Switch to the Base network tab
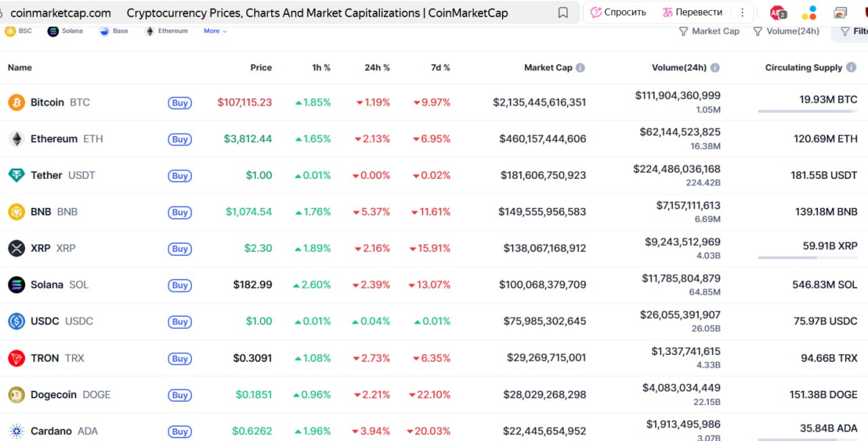 coord(114,31)
